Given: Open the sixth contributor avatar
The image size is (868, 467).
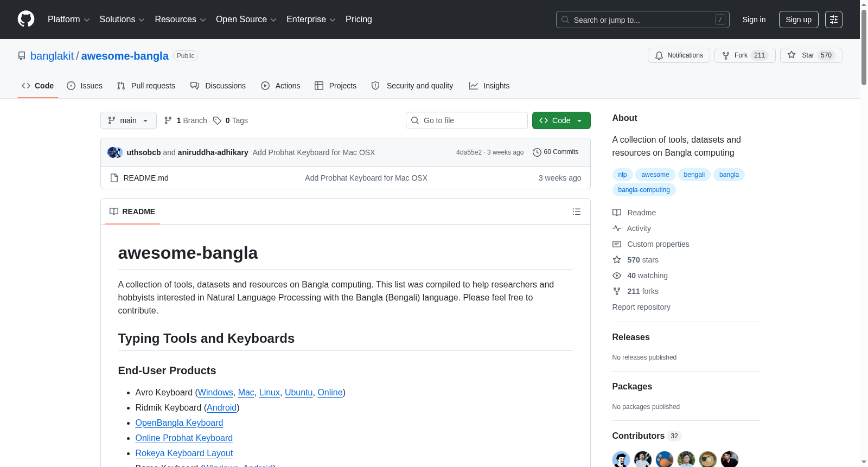Looking at the screenshot, I should click(730, 459).
